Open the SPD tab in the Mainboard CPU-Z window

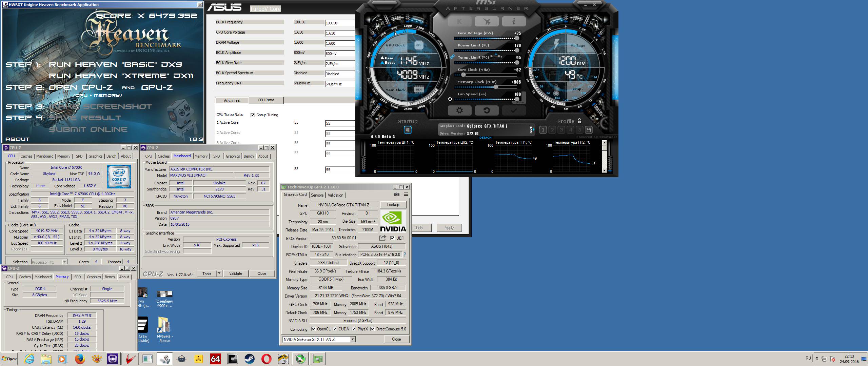coord(216,156)
